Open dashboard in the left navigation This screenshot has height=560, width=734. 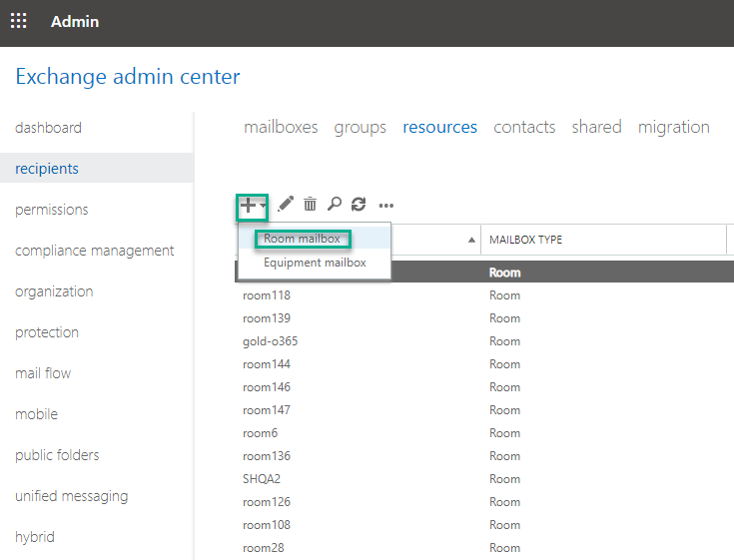coord(48,127)
